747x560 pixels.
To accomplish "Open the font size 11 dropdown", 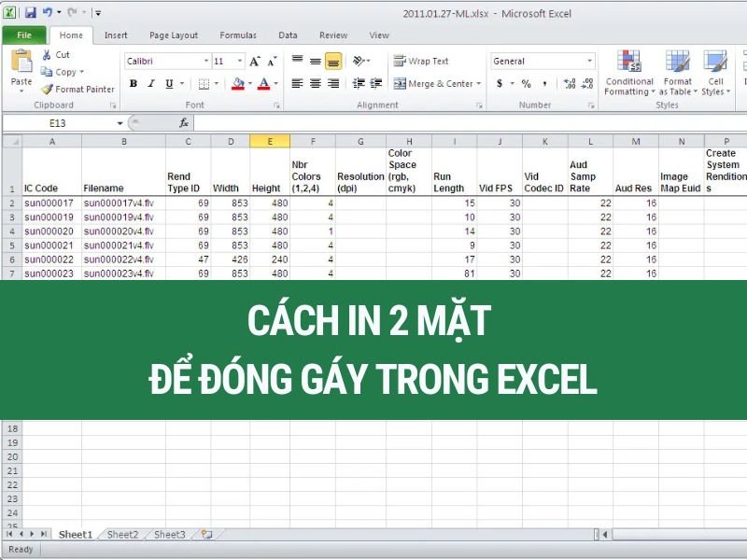I will pyautogui.click(x=240, y=61).
